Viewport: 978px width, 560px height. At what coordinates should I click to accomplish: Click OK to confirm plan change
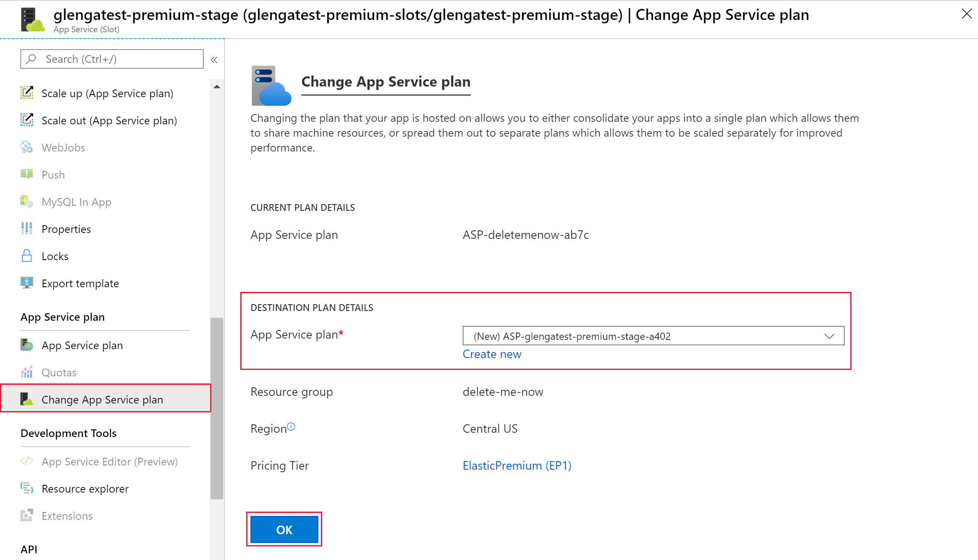coord(284,530)
